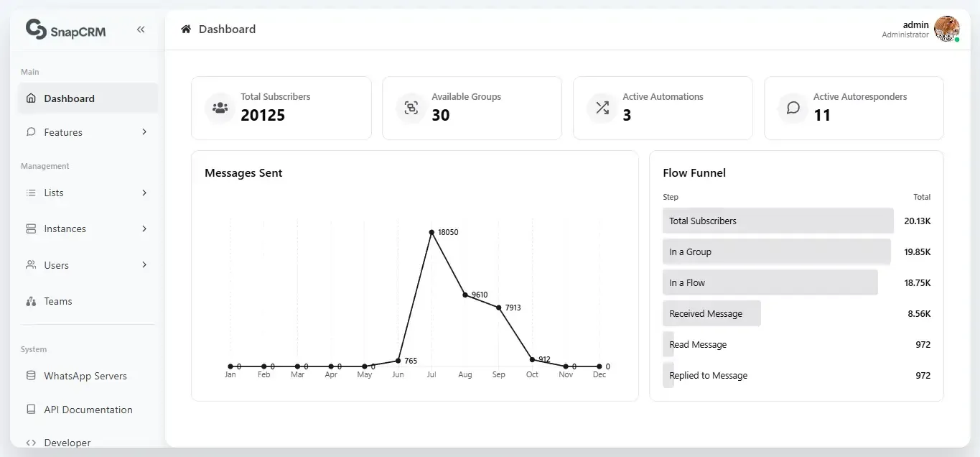The height and width of the screenshot is (457, 980).
Task: Click the Active Autoresponders chat icon
Action: tap(793, 108)
